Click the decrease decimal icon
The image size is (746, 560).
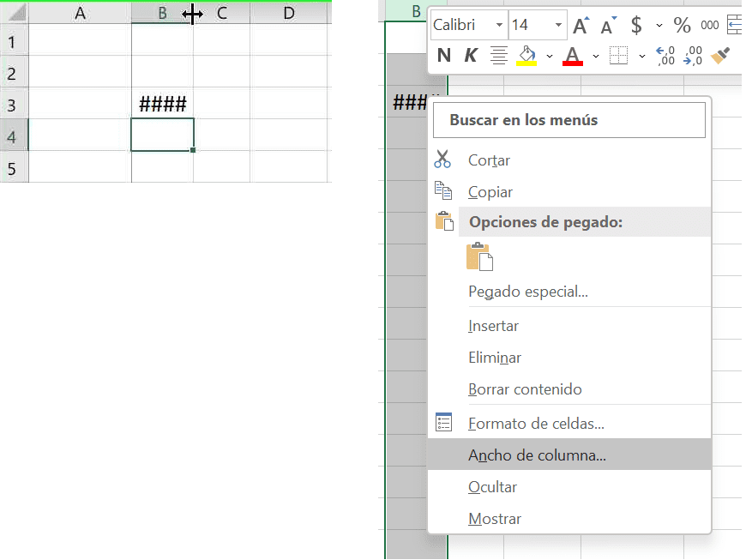[x=694, y=56]
